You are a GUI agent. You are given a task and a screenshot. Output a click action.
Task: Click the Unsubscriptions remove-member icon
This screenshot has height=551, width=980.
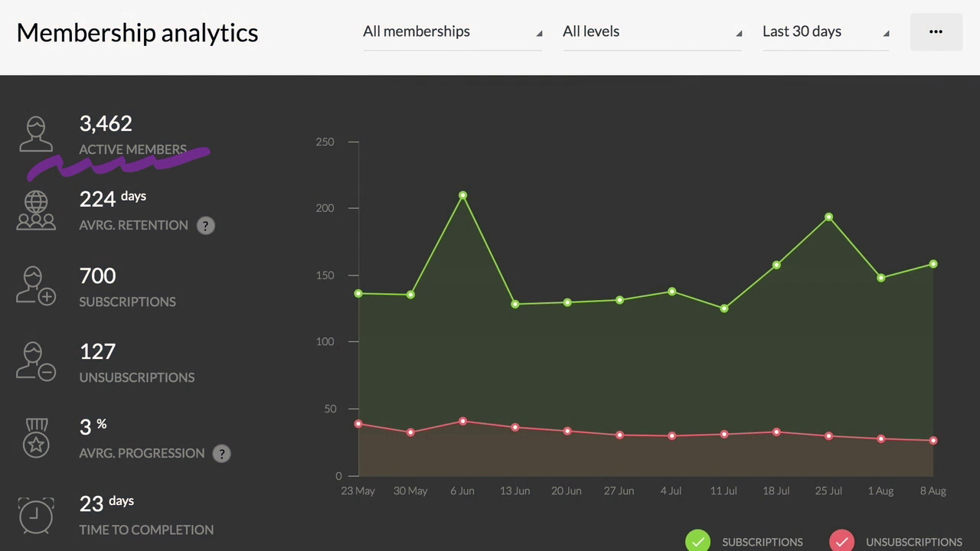coord(36,361)
